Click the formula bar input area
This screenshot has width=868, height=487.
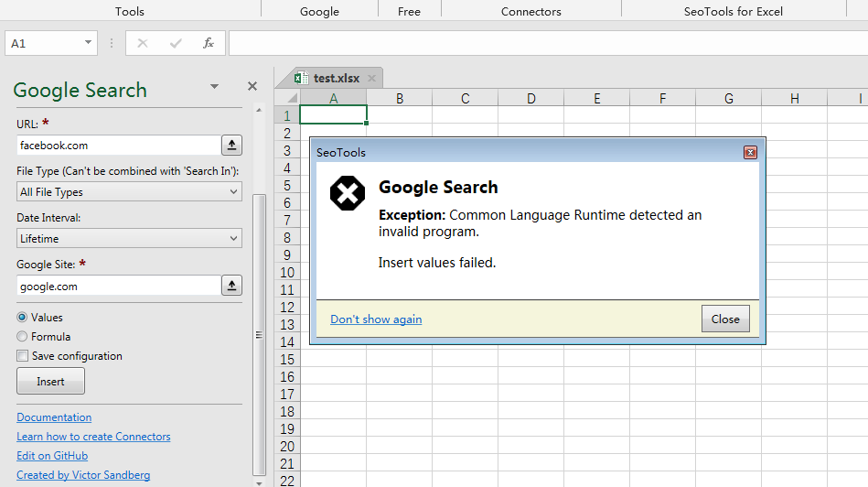pos(548,43)
